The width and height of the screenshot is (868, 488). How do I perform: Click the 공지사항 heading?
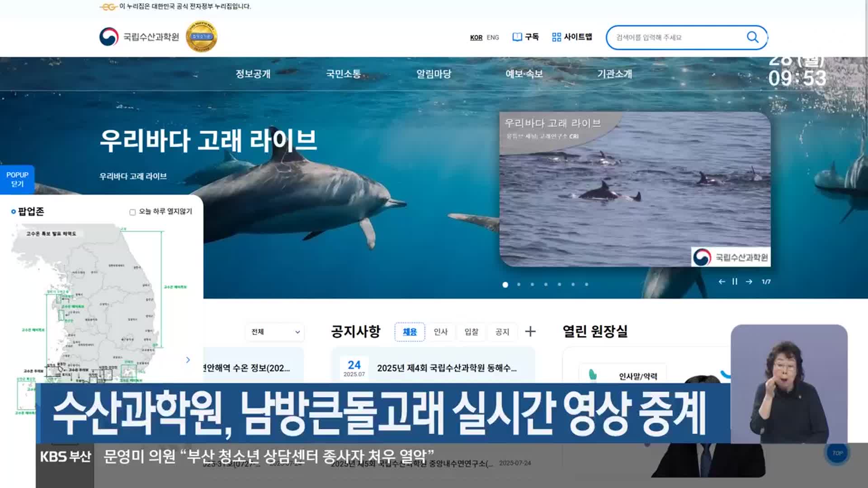[x=356, y=331]
